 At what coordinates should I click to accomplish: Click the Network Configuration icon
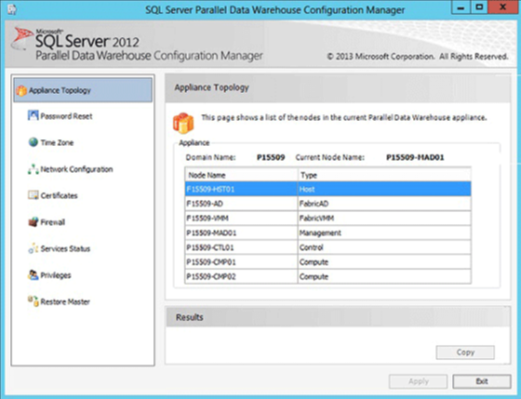click(33, 169)
